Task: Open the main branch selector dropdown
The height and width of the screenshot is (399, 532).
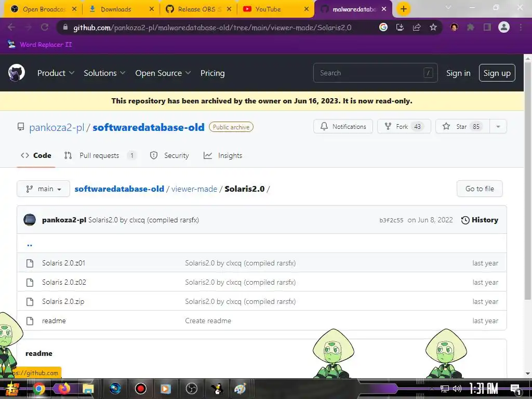Action: pyautogui.click(x=44, y=189)
